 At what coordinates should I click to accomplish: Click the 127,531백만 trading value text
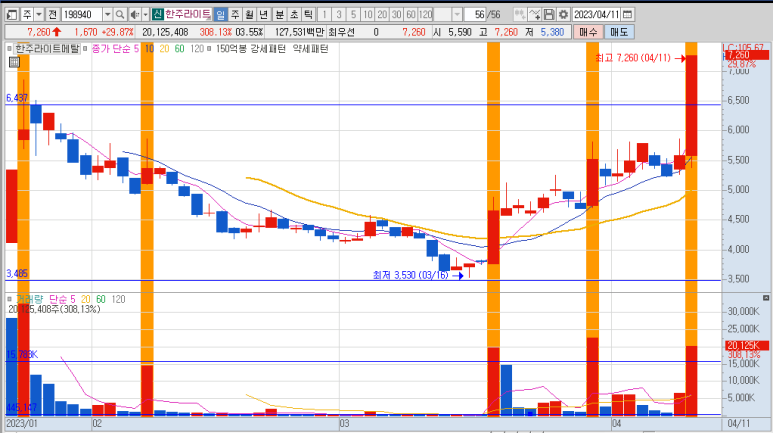pos(299,32)
